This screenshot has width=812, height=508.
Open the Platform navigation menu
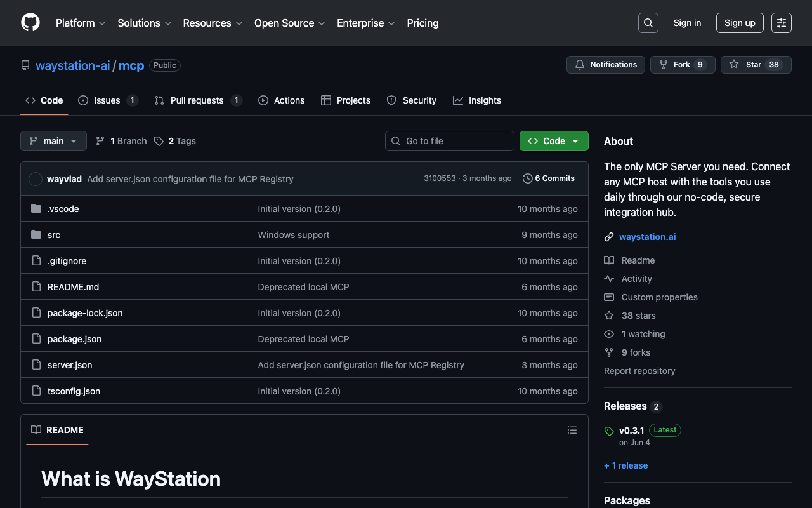[x=81, y=23]
